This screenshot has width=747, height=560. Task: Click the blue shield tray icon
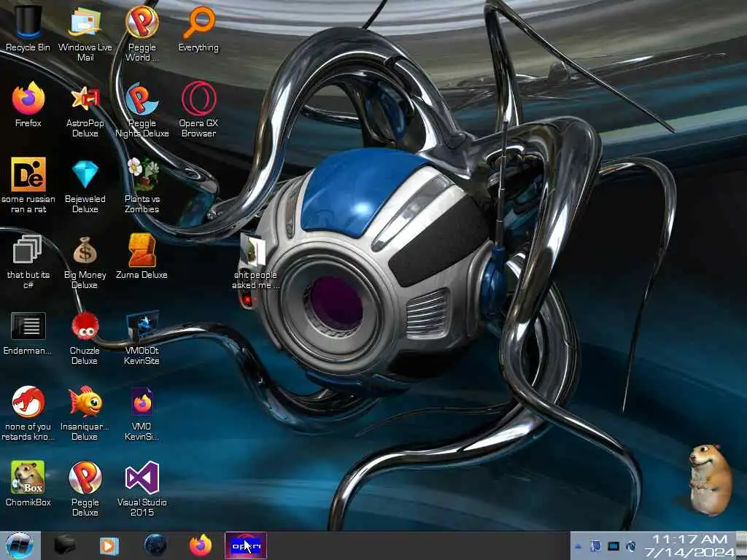click(595, 546)
